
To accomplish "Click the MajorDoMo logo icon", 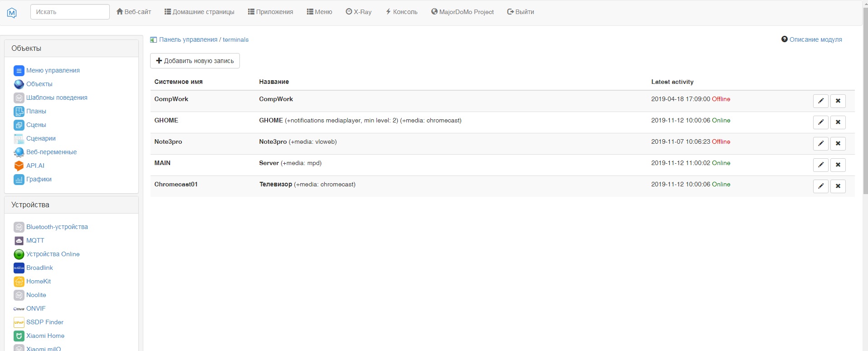I will [12, 13].
